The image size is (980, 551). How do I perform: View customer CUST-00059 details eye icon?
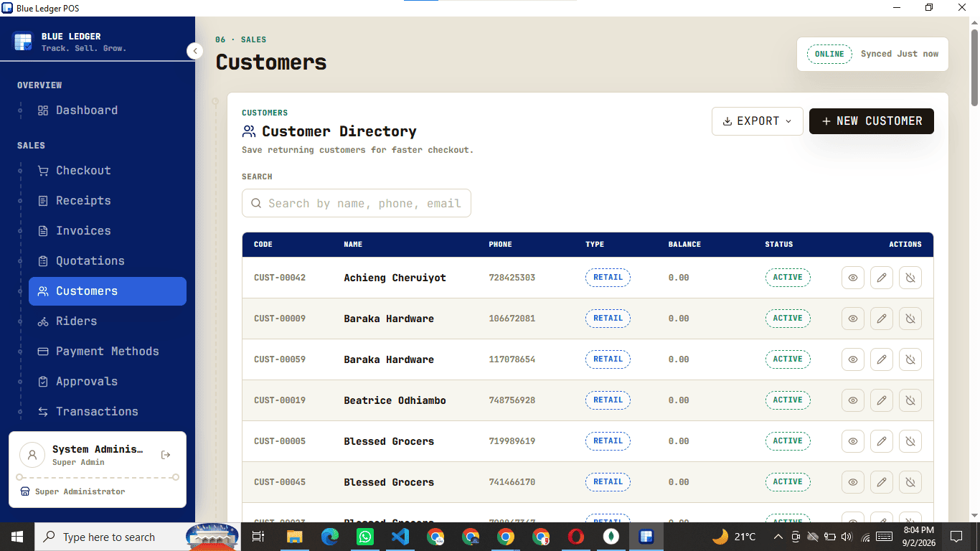tap(853, 359)
